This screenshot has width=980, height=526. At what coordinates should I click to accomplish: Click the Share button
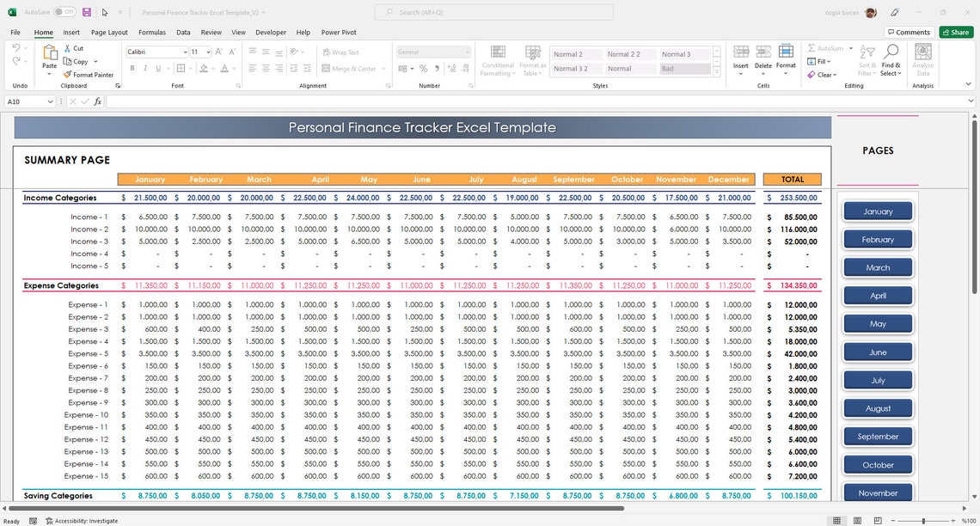point(956,32)
